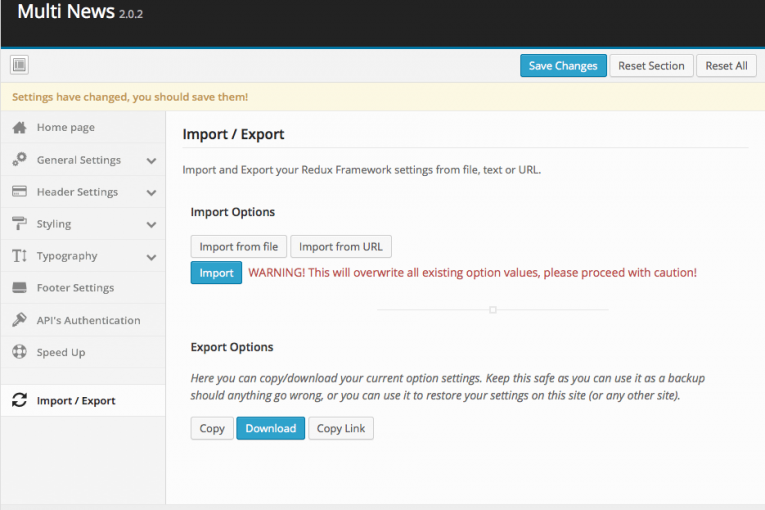Click the Speed Up lifebuoy icon
Image resolution: width=765 pixels, height=510 pixels.
[20, 352]
